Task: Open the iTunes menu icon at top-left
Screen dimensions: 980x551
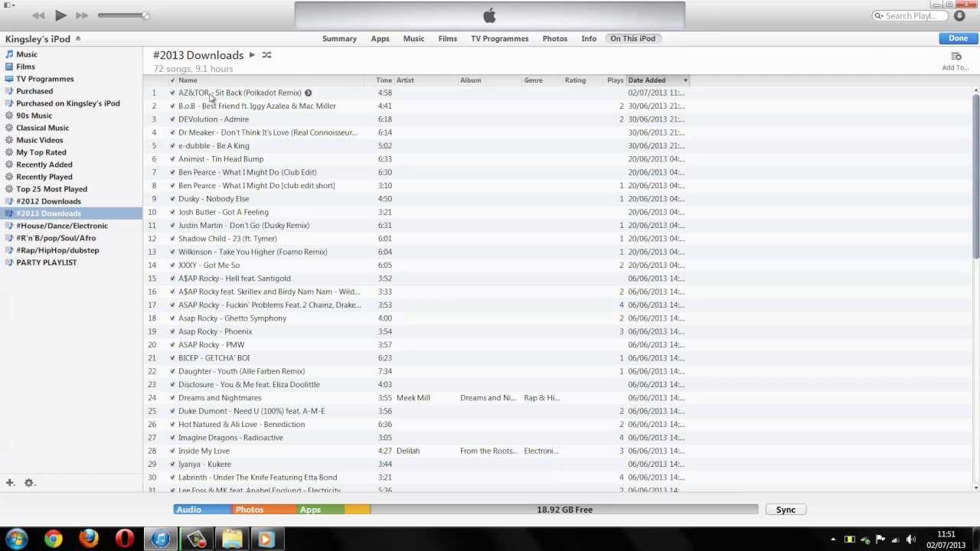Action: pyautogui.click(x=8, y=5)
